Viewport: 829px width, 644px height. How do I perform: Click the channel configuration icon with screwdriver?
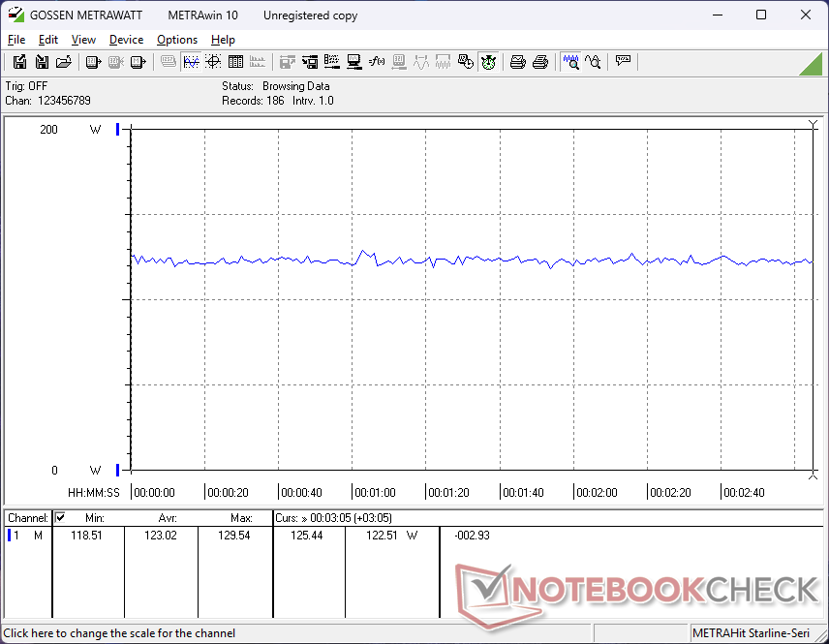tap(332, 62)
